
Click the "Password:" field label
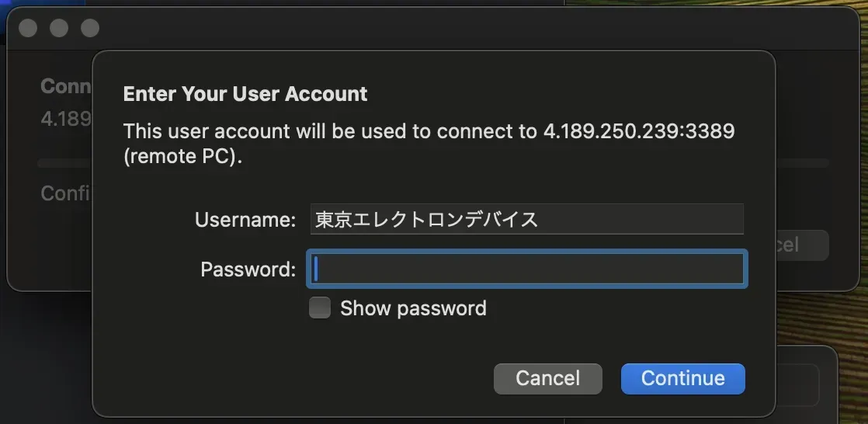click(x=248, y=269)
